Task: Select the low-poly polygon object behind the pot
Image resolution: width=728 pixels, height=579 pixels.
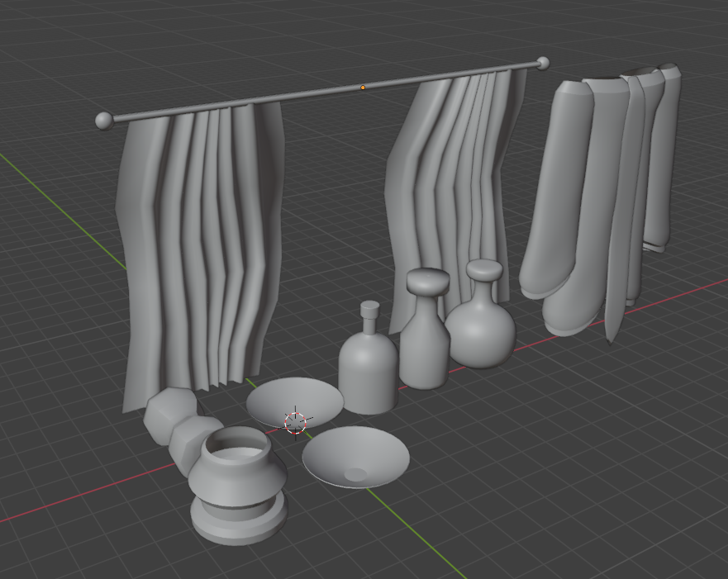Action: 191,443
